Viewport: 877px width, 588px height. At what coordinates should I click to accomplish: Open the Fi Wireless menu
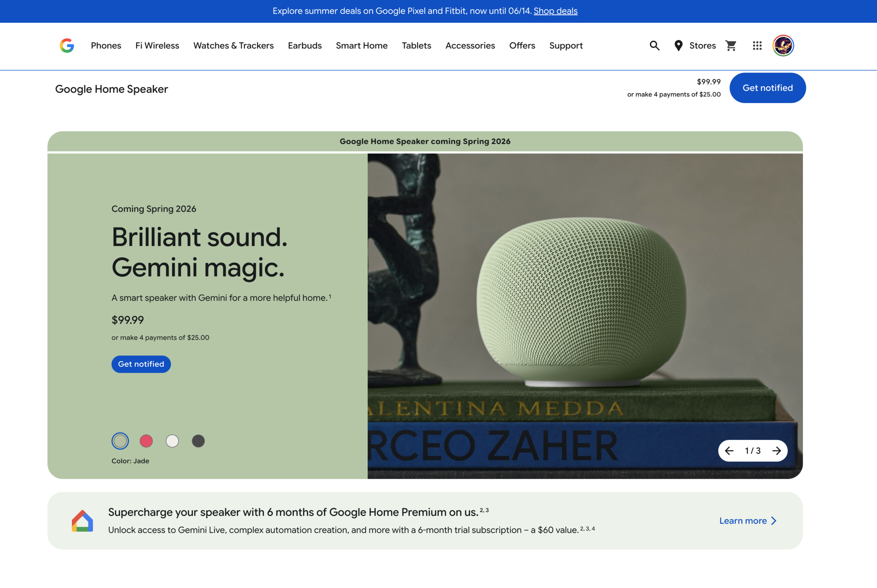click(157, 45)
